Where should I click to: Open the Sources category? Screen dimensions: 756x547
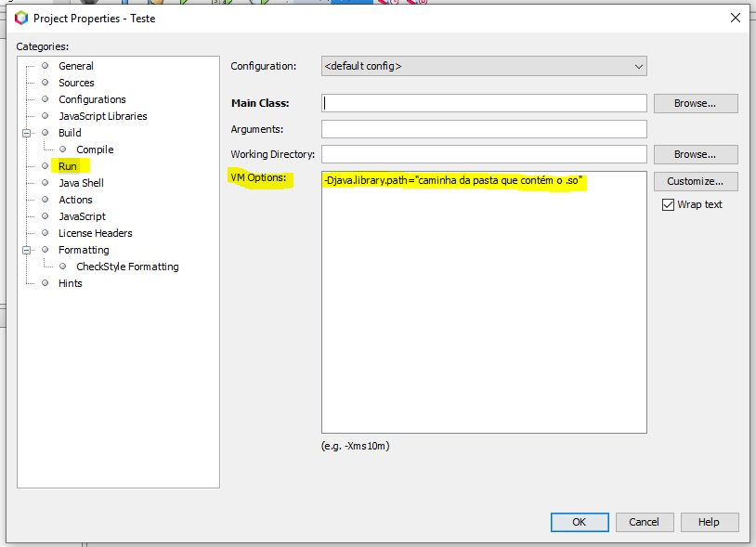[76, 83]
